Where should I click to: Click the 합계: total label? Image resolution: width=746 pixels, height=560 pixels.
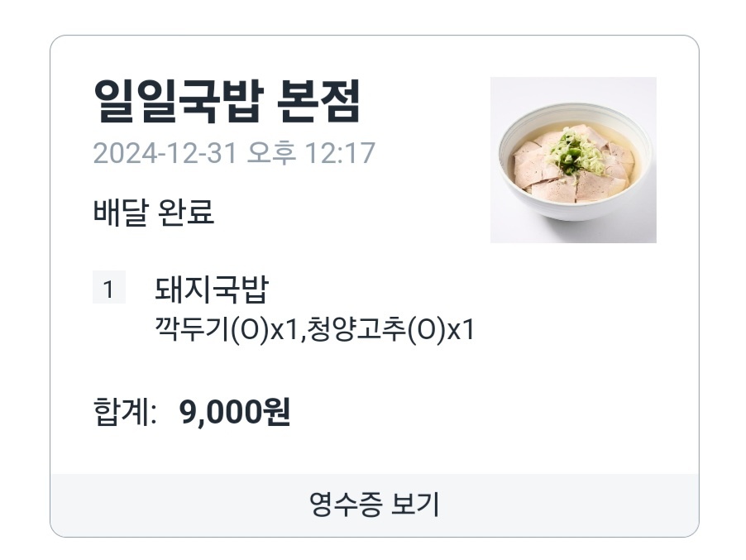click(125, 412)
